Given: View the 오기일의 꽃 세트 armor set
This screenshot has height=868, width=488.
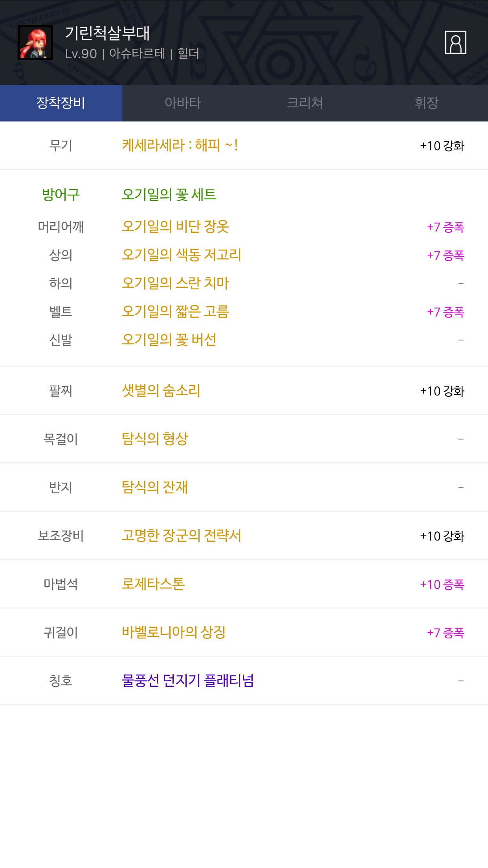Looking at the screenshot, I should (x=169, y=194).
